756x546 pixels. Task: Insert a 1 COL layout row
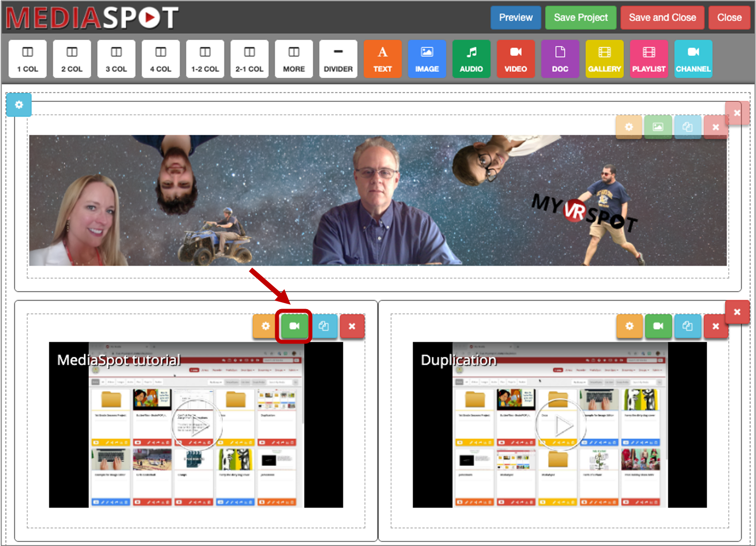(27, 59)
